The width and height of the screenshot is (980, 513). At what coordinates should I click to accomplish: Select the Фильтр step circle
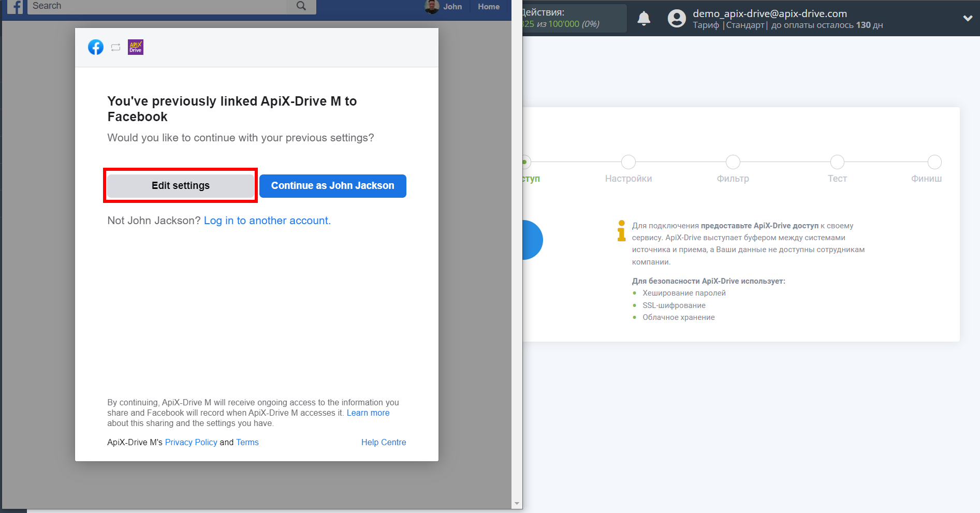(733, 162)
